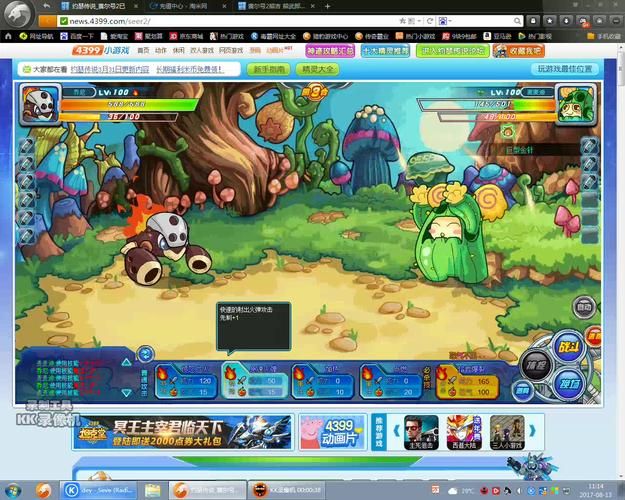Click the address bar showing news.4399.com/seer2/

pyautogui.click(x=227, y=21)
